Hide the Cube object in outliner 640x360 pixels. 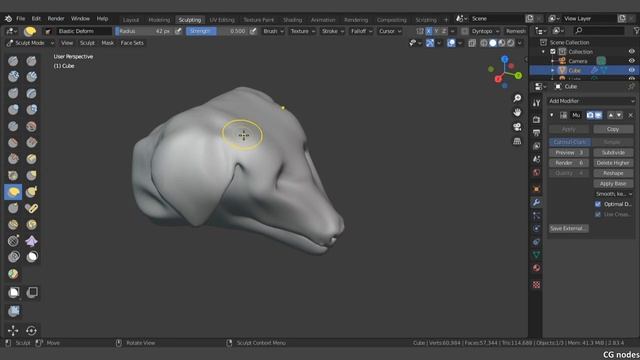click(631, 70)
